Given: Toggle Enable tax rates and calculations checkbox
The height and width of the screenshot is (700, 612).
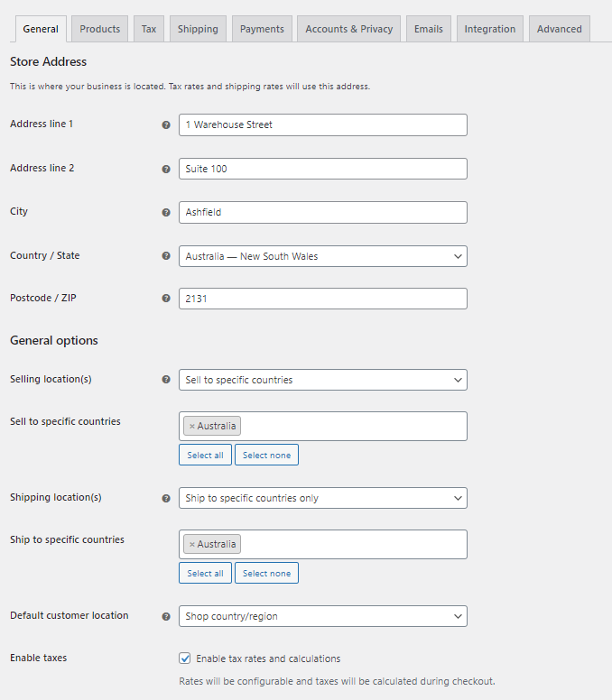Looking at the screenshot, I should tap(185, 659).
